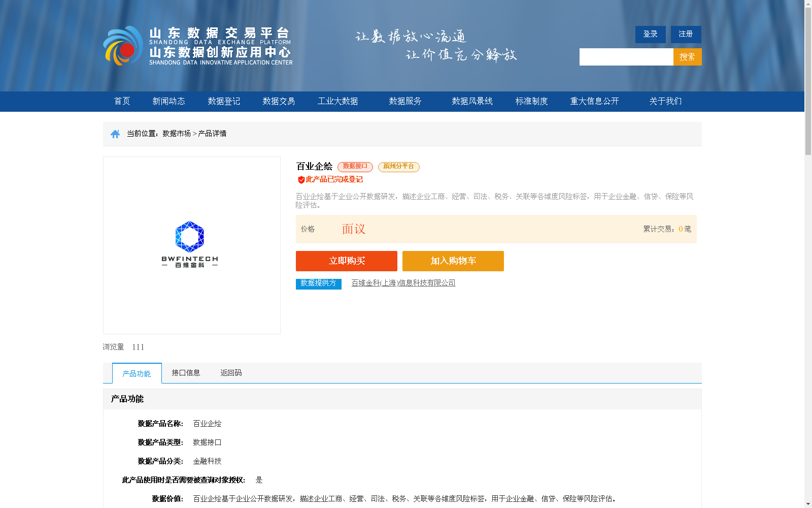This screenshot has width=812, height=508.
Task: Click the 面议 price text
Action: (x=354, y=229)
